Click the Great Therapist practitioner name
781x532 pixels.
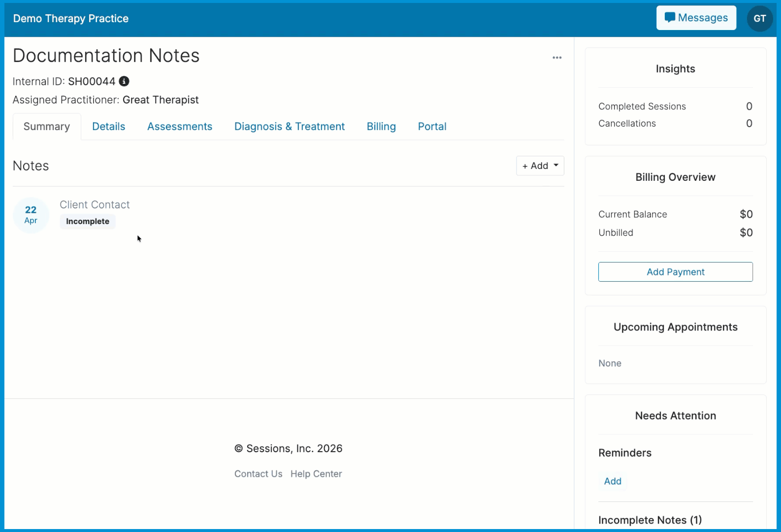point(161,100)
